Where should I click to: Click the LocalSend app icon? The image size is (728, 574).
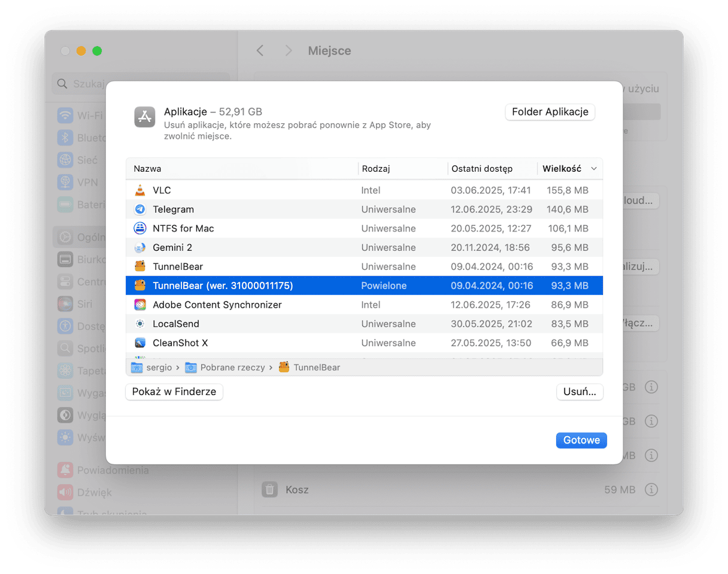(139, 324)
